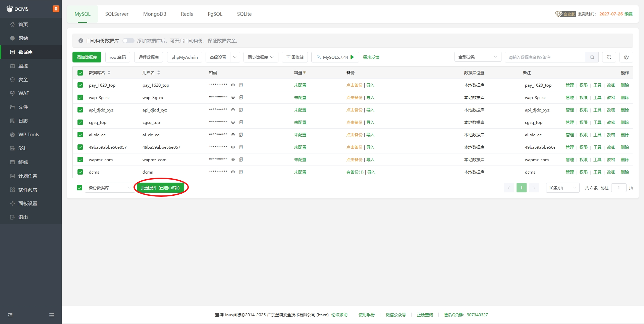The width and height of the screenshot is (644, 324).
Task: Focus the database name search field
Action: point(545,57)
